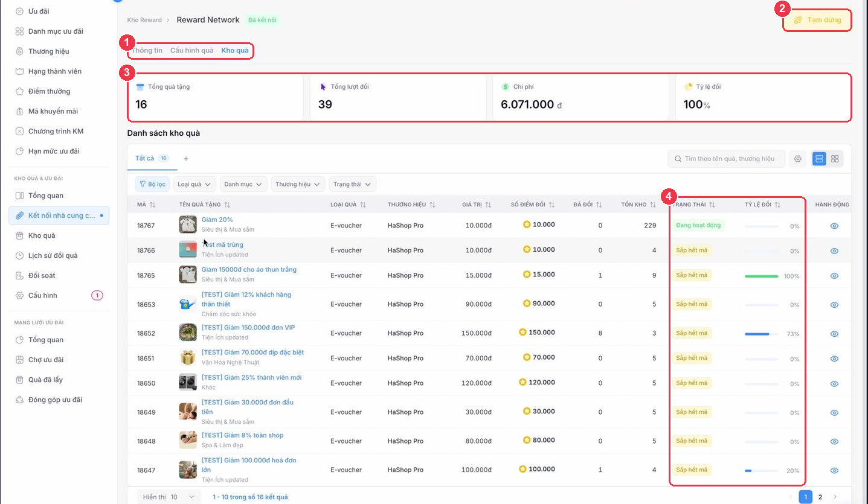
Task: Add a new tab with plus icon
Action: (186, 159)
